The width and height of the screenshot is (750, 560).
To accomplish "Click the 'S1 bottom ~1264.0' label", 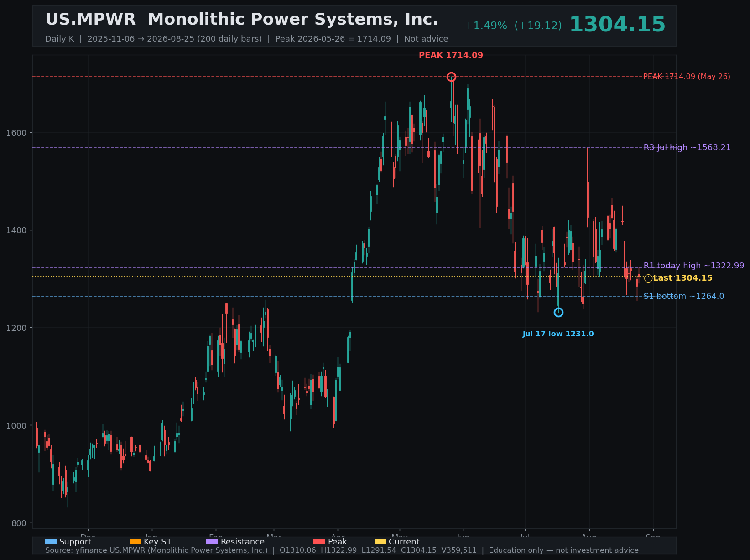I will tap(684, 296).
